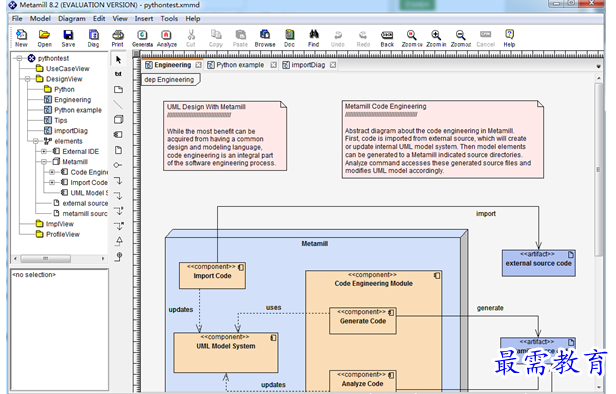The width and height of the screenshot is (616, 394).
Task: Collapse the pythontest root node
Action: tap(19, 58)
